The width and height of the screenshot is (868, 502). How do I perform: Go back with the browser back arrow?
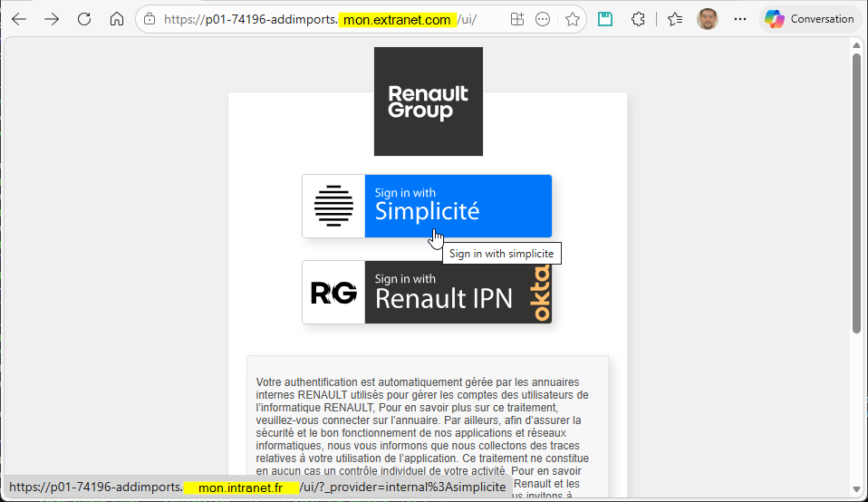[x=19, y=19]
